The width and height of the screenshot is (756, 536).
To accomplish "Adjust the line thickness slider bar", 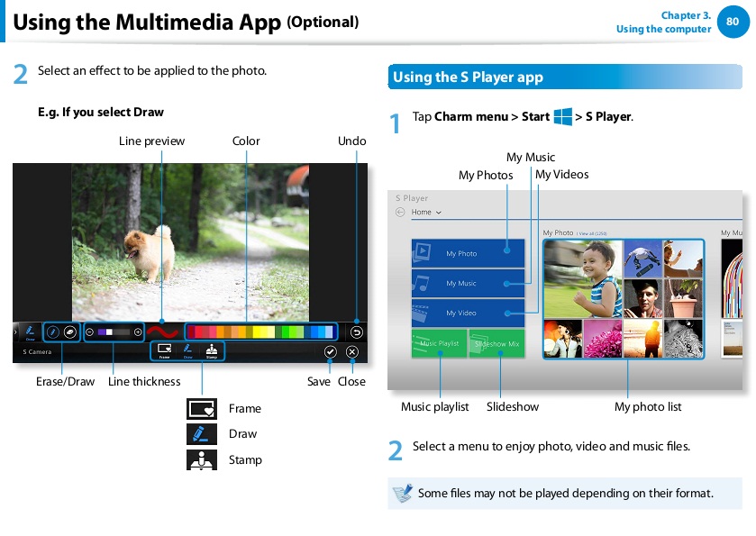I will (x=114, y=332).
